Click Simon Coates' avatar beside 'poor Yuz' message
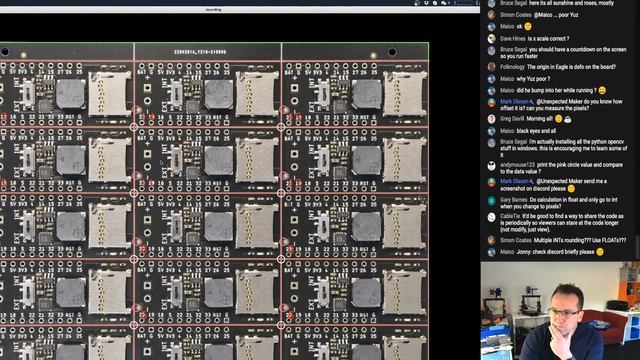Image resolution: width=640 pixels, height=360 pixels. [491, 15]
